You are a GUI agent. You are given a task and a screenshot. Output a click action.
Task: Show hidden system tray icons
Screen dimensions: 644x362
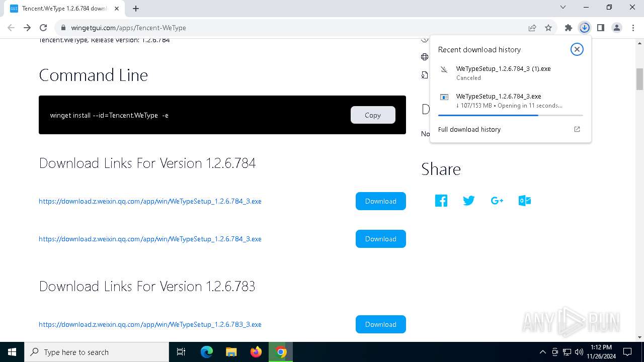click(x=542, y=352)
